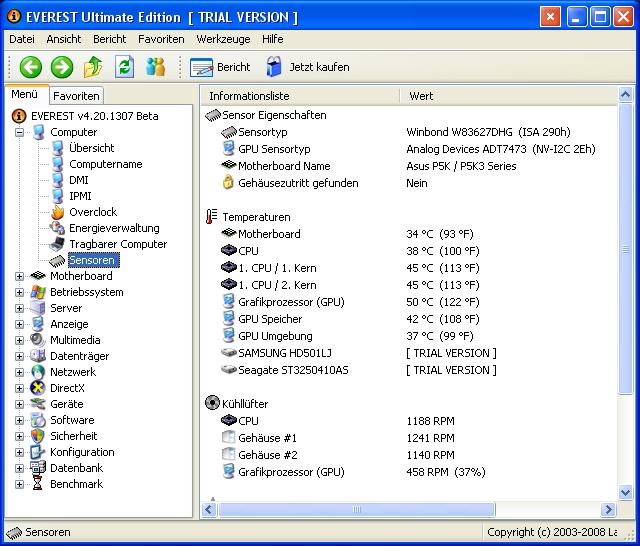Go forward with the green right arrow
This screenshot has width=640, height=546.
pyautogui.click(x=62, y=67)
